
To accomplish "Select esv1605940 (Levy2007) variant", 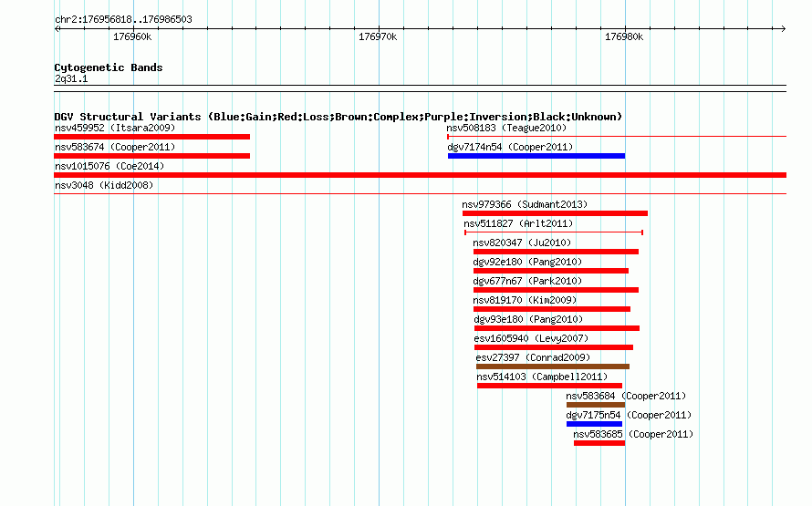I will [531, 338].
